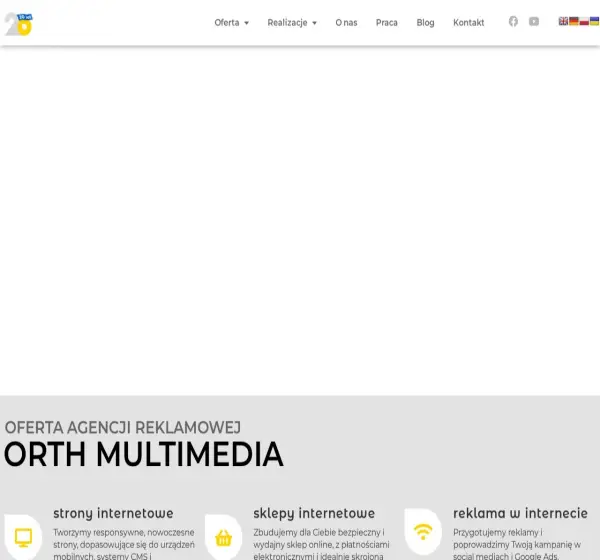Open the Facebook profile icon
The image size is (600, 560).
coord(513,21)
